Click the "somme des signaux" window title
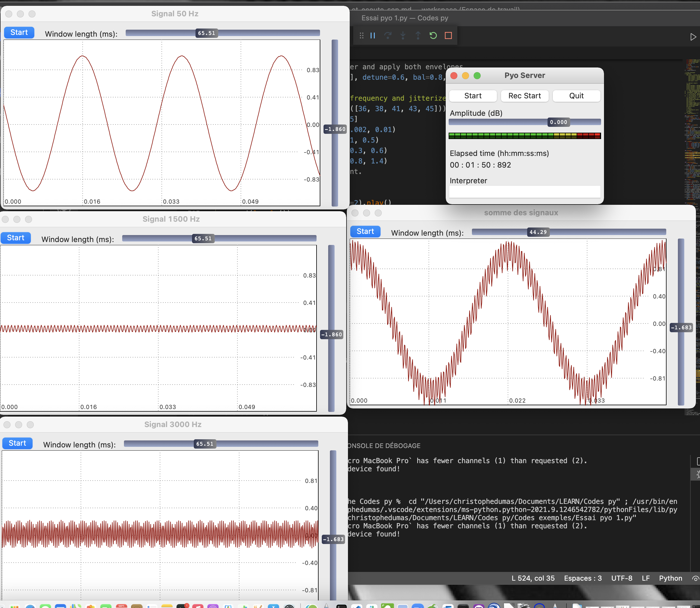Viewport: 700px width, 608px height. [521, 213]
